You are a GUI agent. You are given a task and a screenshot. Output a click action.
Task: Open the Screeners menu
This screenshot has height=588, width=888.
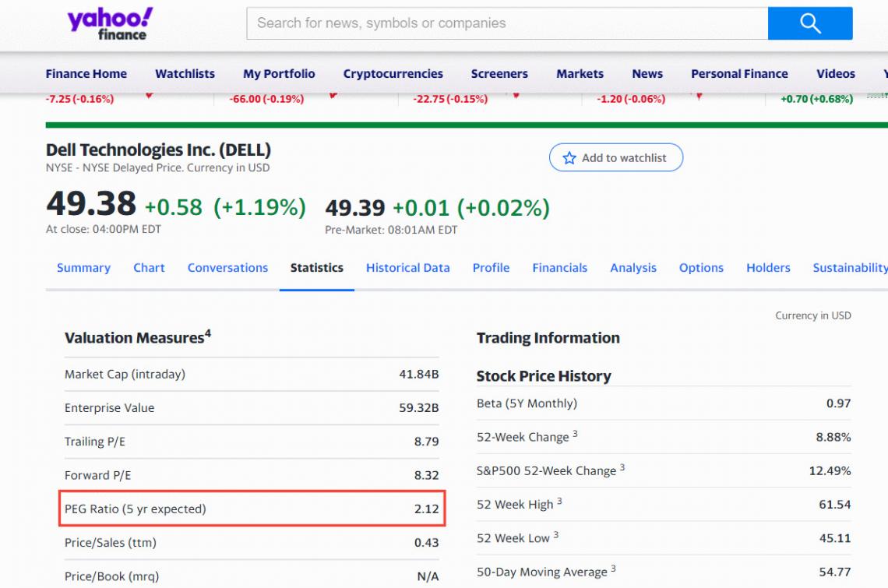(x=499, y=74)
